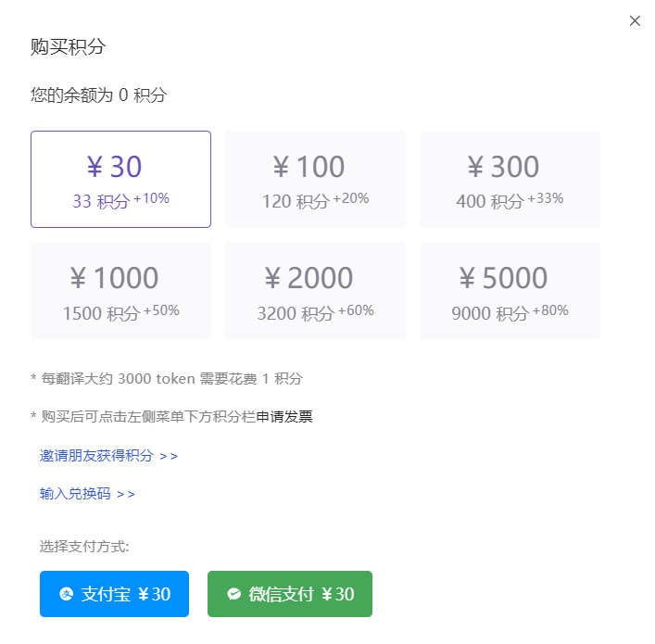Image resolution: width=655 pixels, height=644 pixels.
Task: Close the 购买积分 dialog with X
Action: [x=635, y=20]
